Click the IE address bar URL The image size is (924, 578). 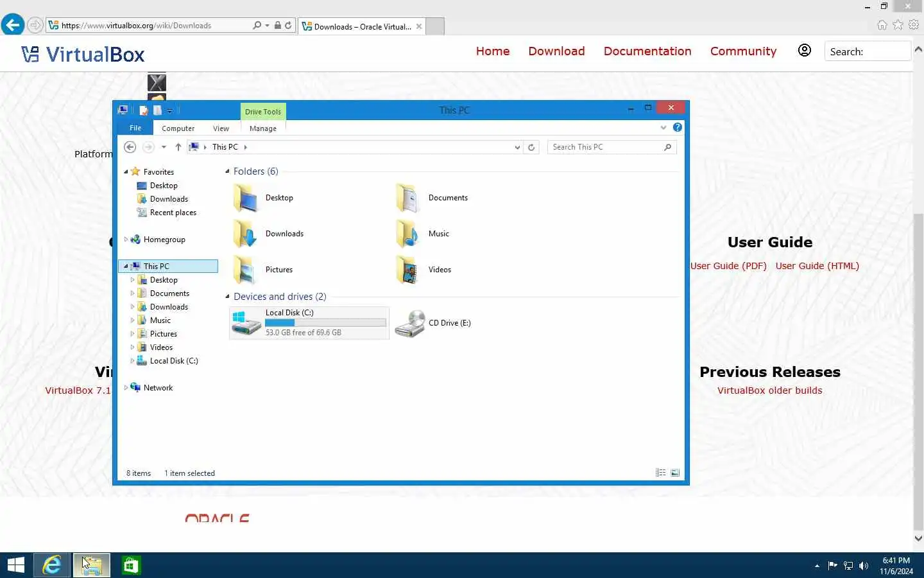136,26
